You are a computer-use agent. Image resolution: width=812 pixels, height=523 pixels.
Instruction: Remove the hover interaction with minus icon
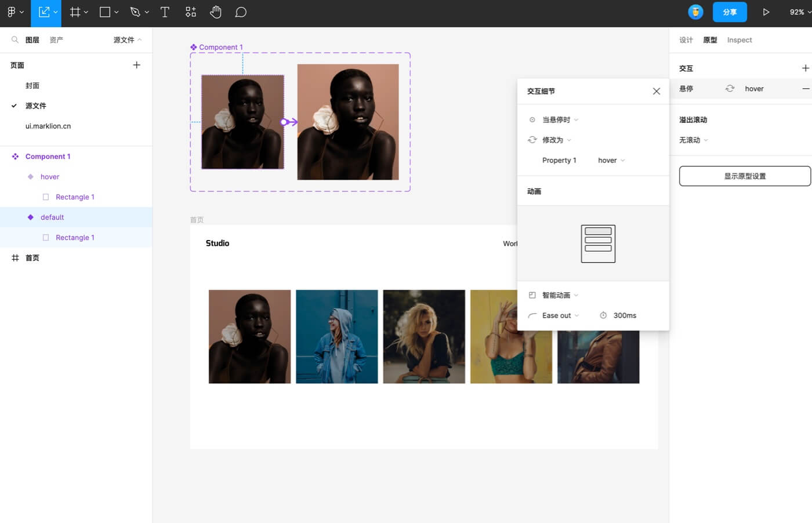(x=806, y=89)
